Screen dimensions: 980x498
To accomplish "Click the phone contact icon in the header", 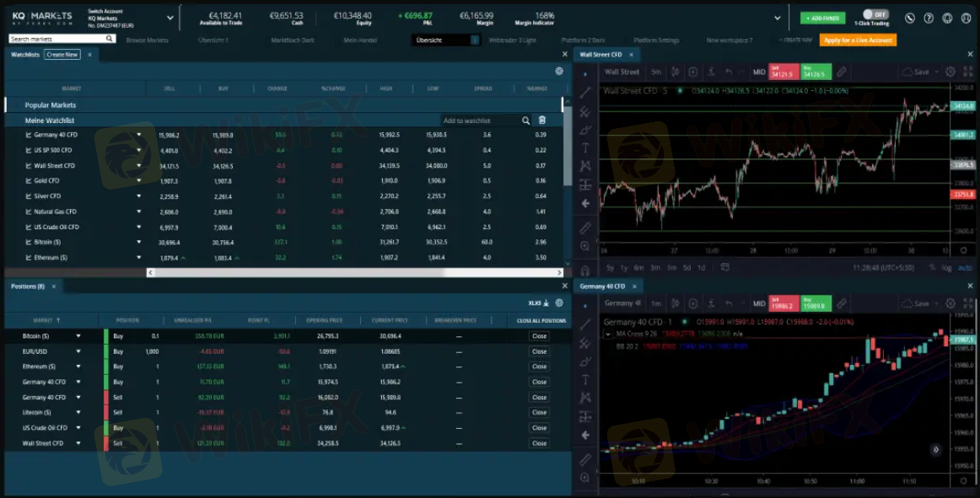I will [x=910, y=18].
